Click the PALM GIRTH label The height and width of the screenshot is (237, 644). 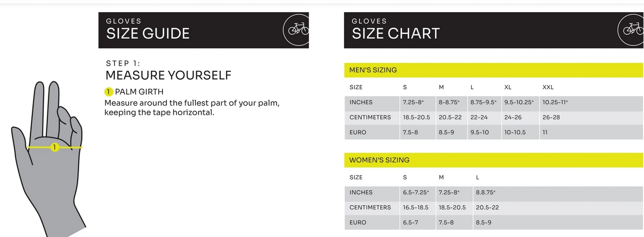click(x=139, y=91)
